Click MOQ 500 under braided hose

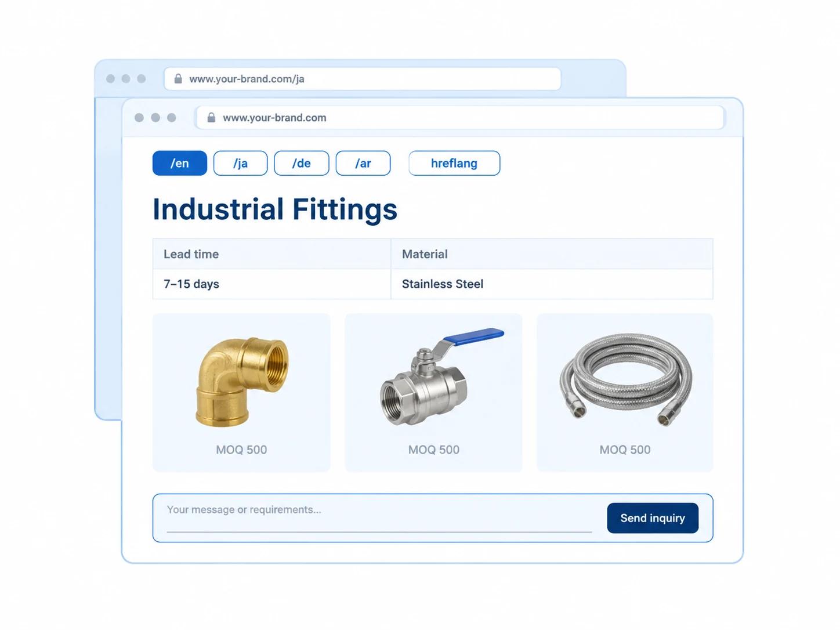tap(625, 450)
